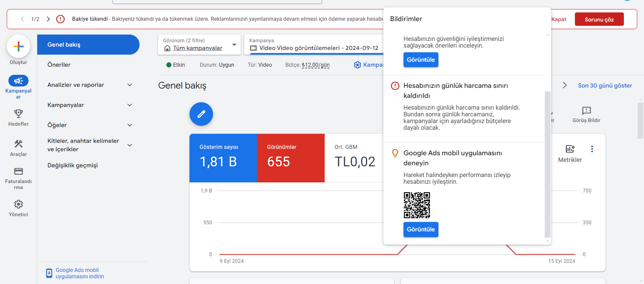Click the Sorunu çöz button

pyautogui.click(x=599, y=19)
